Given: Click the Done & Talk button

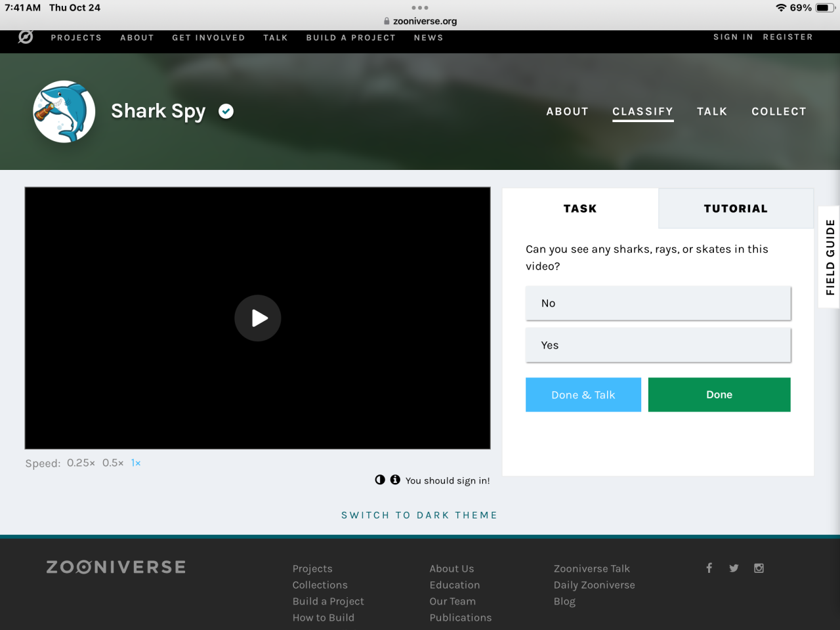Looking at the screenshot, I should pyautogui.click(x=583, y=394).
